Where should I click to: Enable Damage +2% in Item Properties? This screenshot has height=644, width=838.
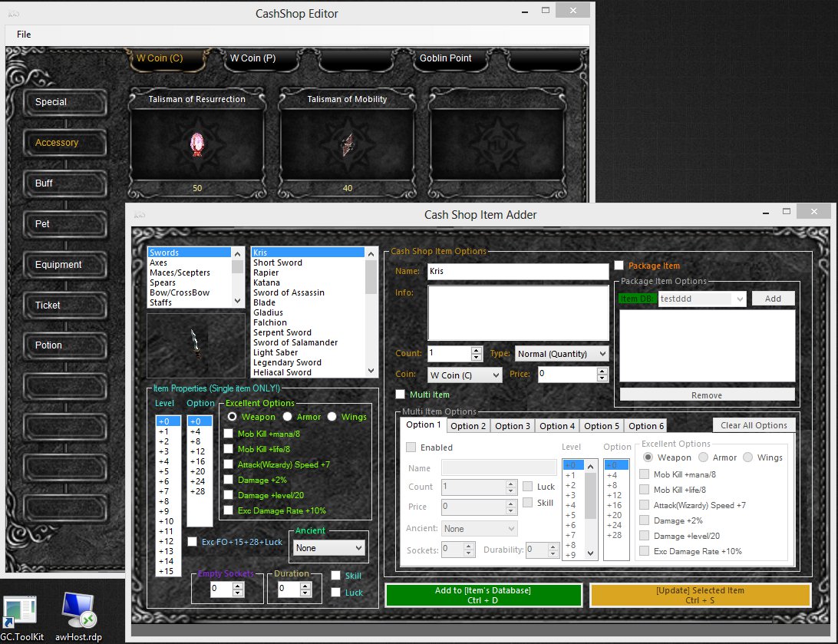click(x=228, y=480)
